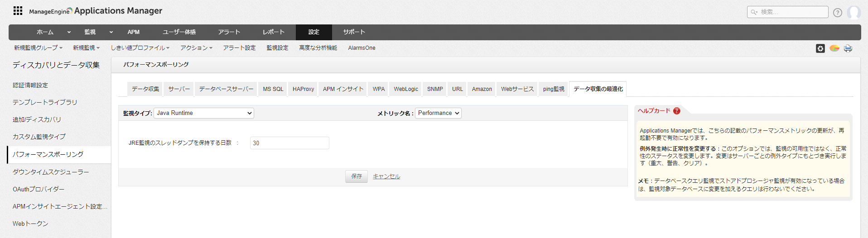Open the APM main tab
Screen dimensions: 868x238
pyautogui.click(x=133, y=32)
